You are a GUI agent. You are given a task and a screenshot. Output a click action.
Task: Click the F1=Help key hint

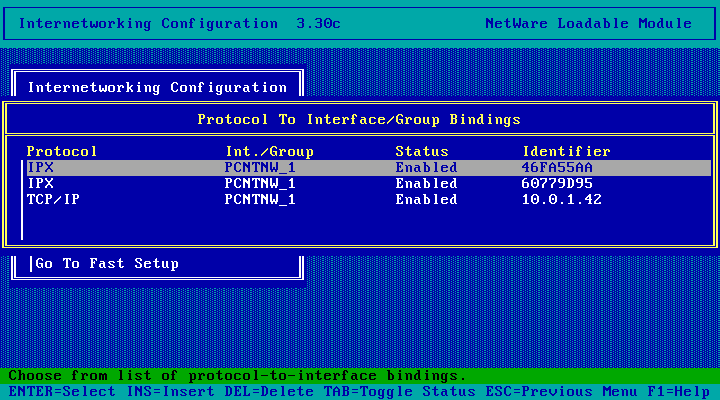tap(679, 392)
